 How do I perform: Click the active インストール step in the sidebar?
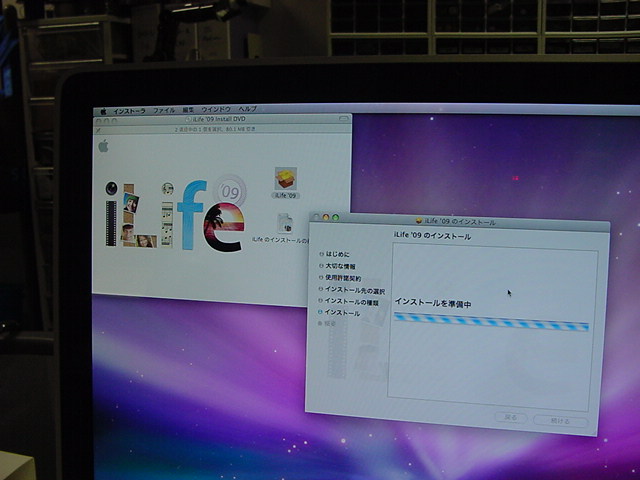339,313
